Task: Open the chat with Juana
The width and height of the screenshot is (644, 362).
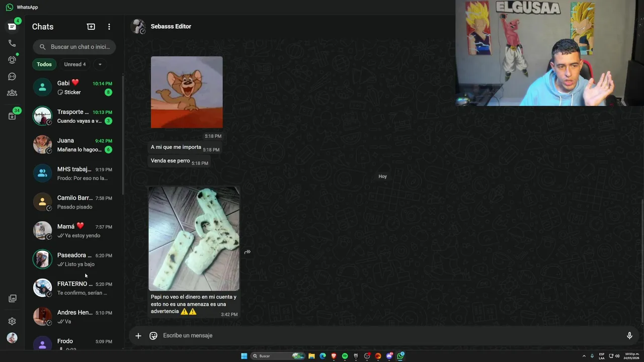Action: tap(73, 145)
